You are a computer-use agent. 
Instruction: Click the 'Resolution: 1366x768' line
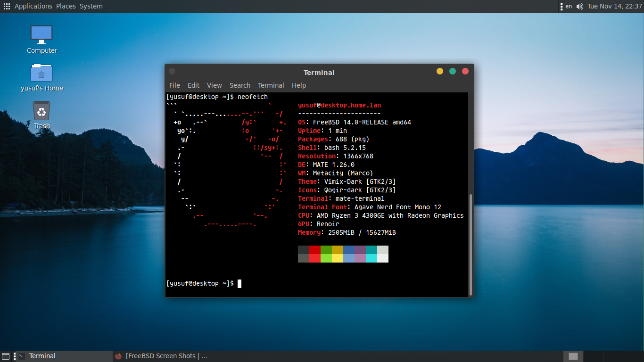[x=336, y=156]
